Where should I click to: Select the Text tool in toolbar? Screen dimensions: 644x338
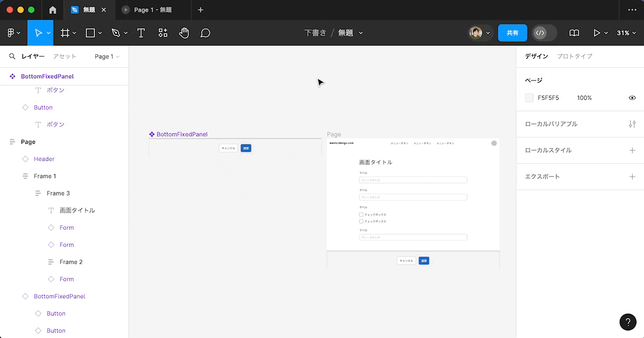(141, 33)
